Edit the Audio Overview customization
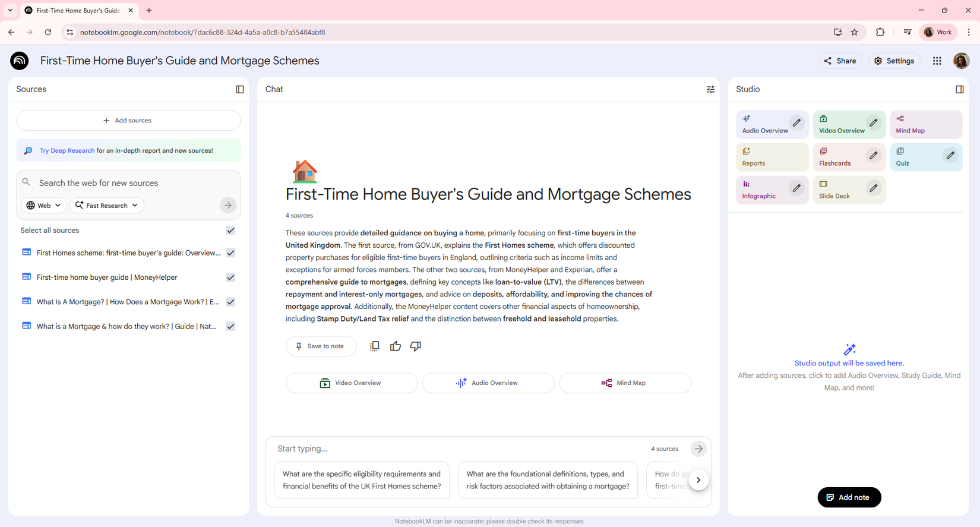Image resolution: width=980 pixels, height=527 pixels. pyautogui.click(x=796, y=123)
